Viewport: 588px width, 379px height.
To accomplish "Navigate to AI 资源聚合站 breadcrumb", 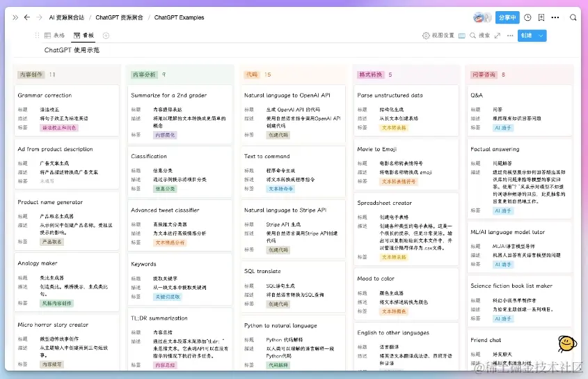I will pos(66,17).
